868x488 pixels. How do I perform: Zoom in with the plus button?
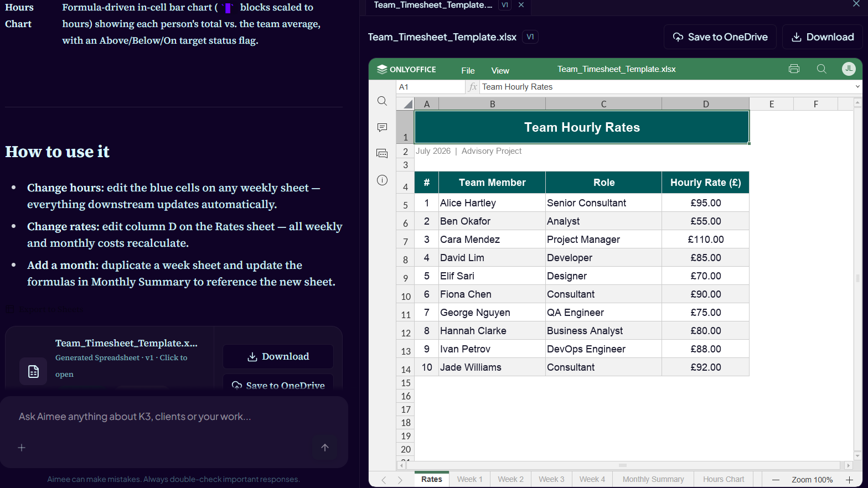click(x=849, y=480)
